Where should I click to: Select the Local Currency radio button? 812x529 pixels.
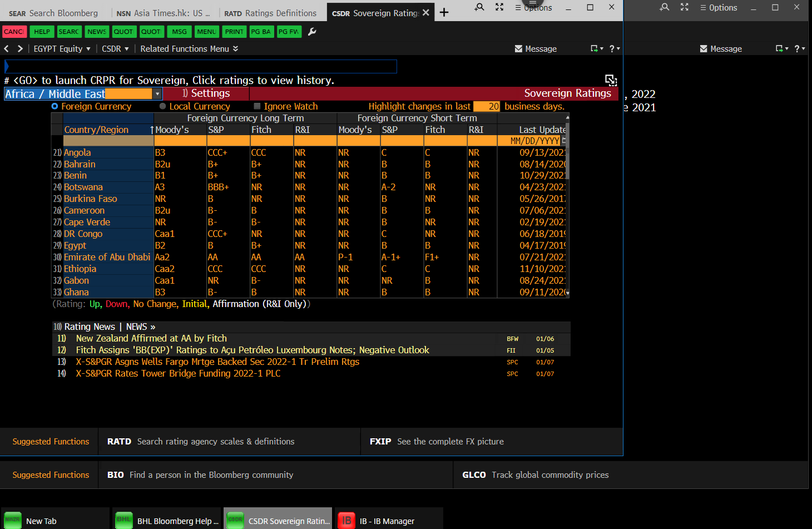[163, 106]
